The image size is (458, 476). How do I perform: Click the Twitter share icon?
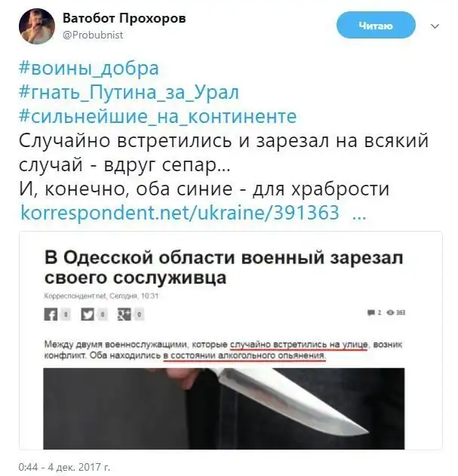[x=88, y=315]
